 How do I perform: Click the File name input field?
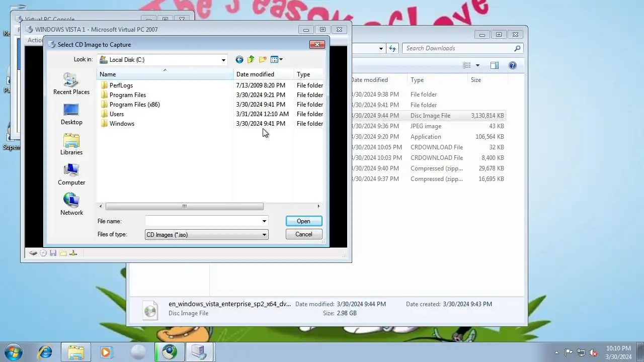pyautogui.click(x=203, y=221)
